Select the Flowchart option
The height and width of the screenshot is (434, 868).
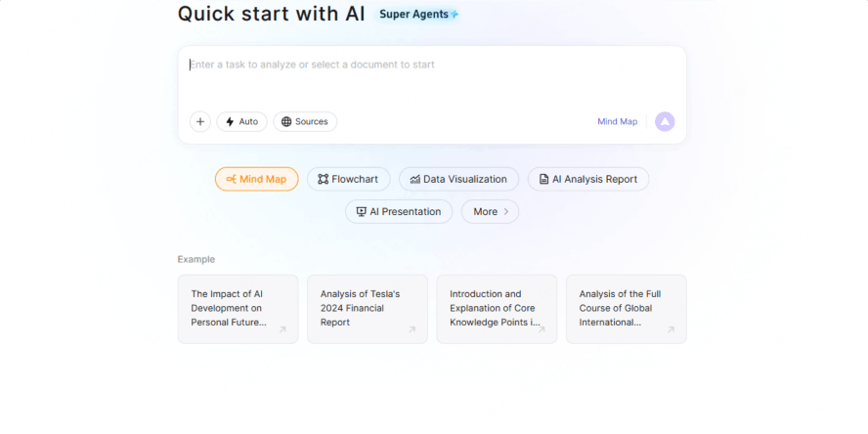[349, 179]
